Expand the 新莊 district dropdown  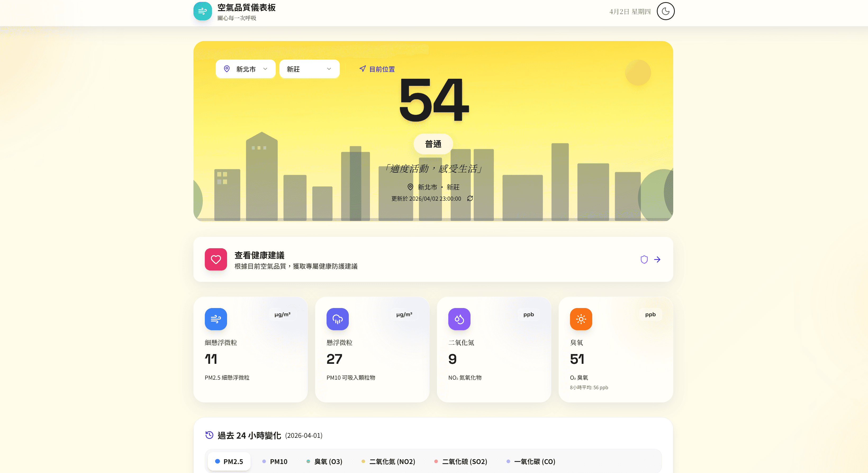click(x=309, y=69)
